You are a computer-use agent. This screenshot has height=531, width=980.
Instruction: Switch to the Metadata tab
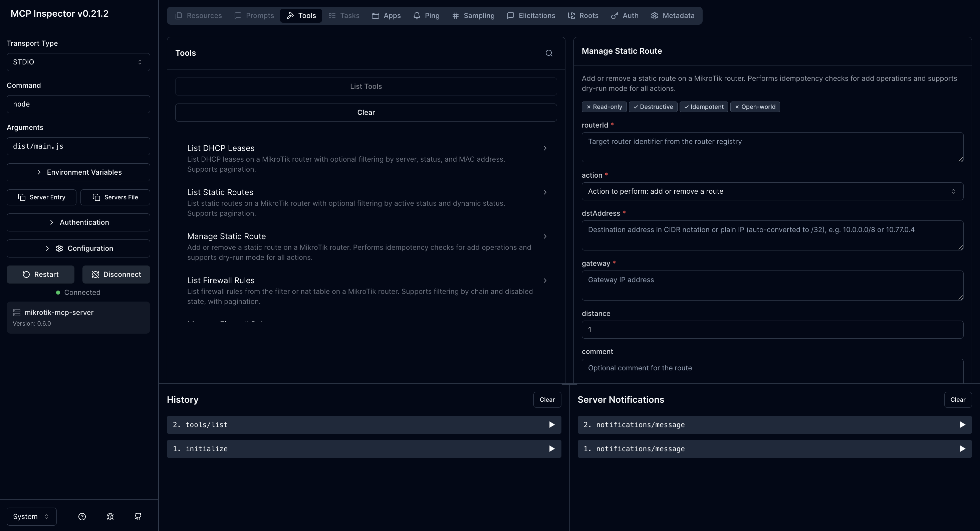pos(673,16)
